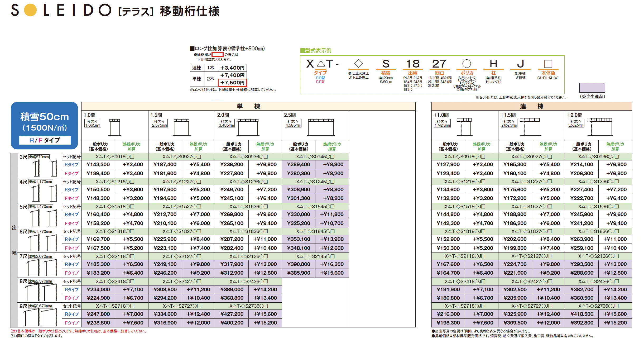Click the 柱芯々 4,395mm dimension box
This screenshot has height=343, width=644.
293,123
